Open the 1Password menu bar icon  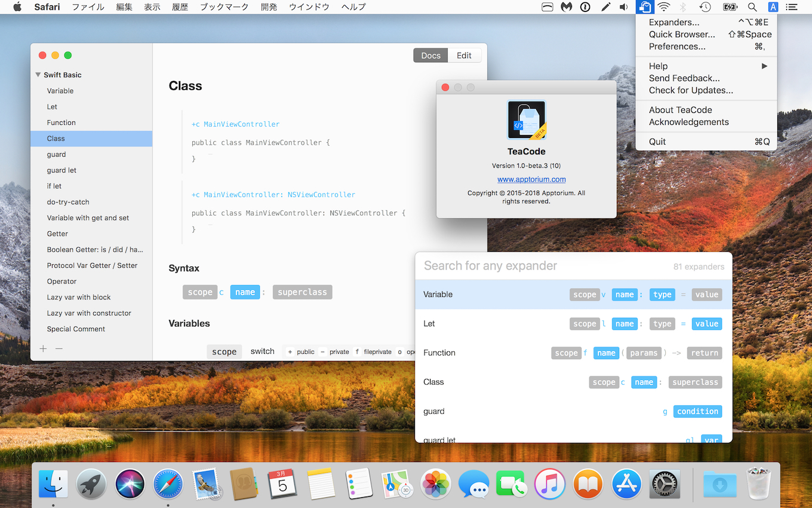click(585, 7)
